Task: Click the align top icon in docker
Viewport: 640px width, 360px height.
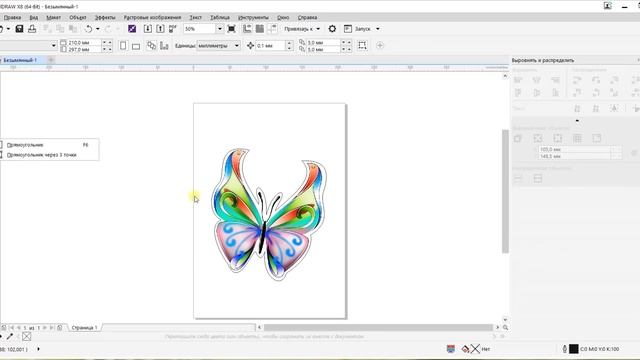Action: tap(518, 93)
